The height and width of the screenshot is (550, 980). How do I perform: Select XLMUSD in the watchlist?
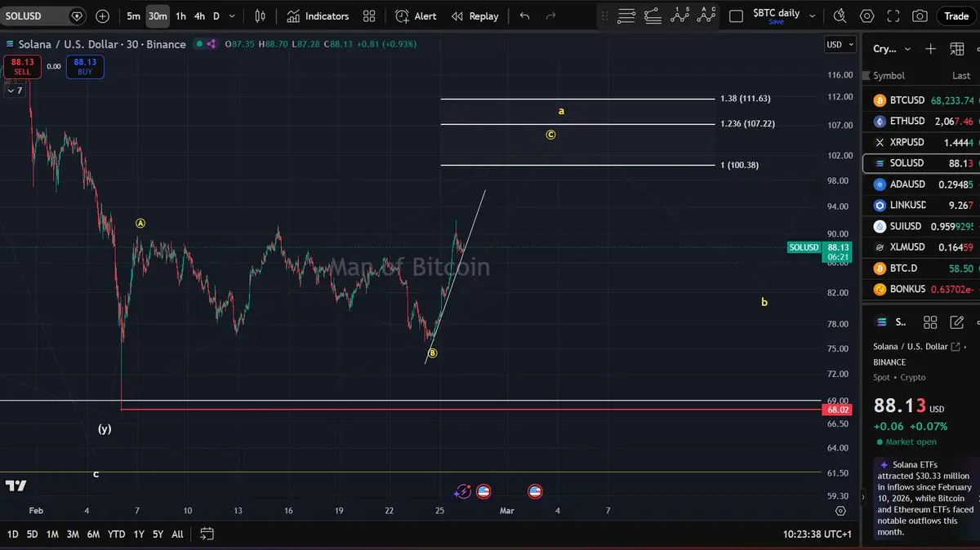(x=921, y=247)
